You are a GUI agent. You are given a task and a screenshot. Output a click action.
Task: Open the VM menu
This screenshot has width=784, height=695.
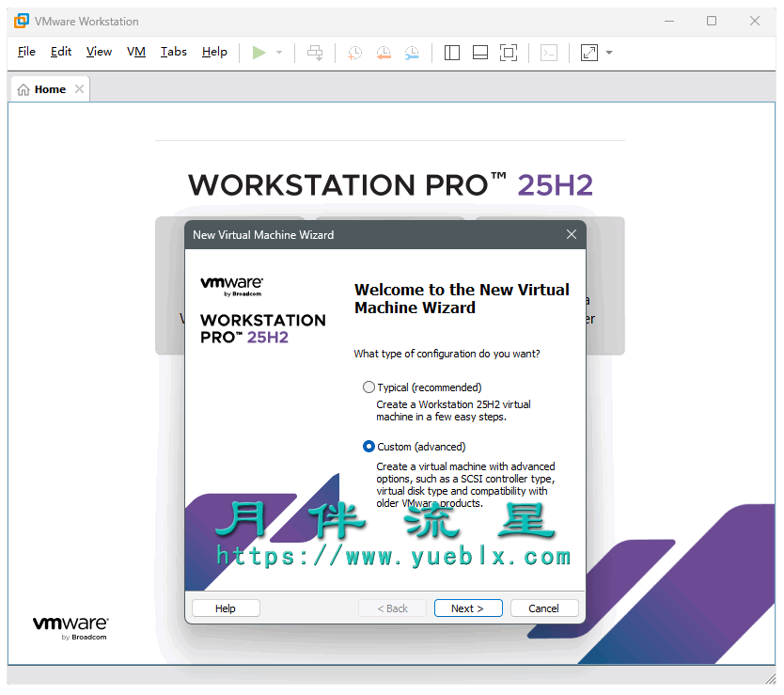click(x=136, y=52)
